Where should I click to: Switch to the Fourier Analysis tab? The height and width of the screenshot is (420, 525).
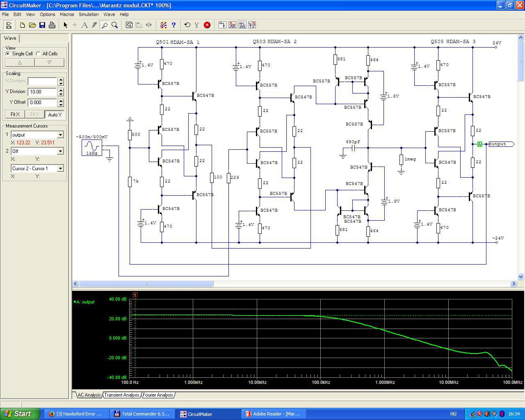point(158,395)
